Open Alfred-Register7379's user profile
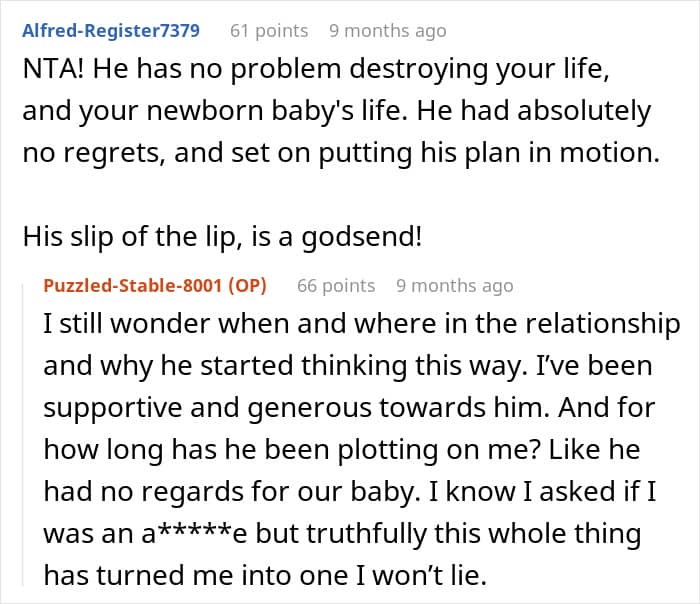700x604 pixels. click(111, 31)
